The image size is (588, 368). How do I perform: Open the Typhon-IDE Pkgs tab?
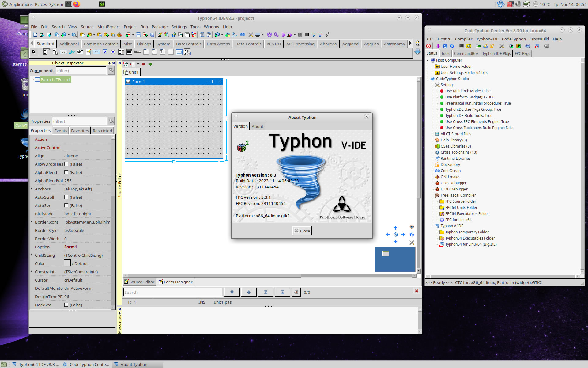[x=496, y=53]
